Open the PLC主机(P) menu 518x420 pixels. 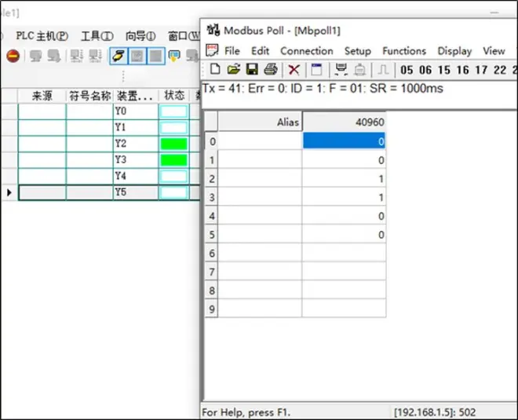(x=42, y=35)
